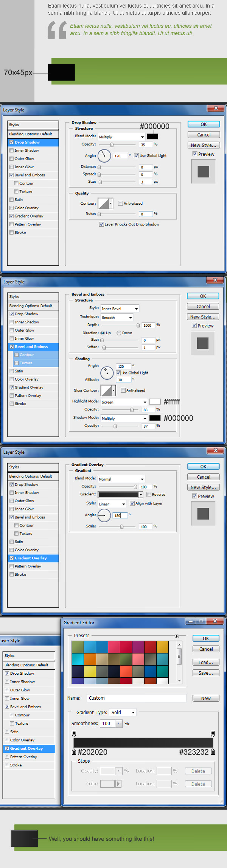Select the Down direction radio button

119,333
